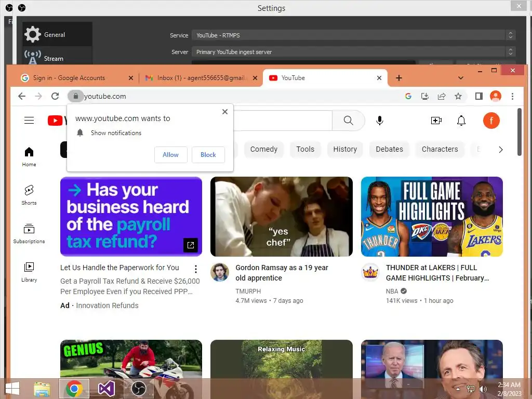Filter by the Tools chip

[305, 149]
